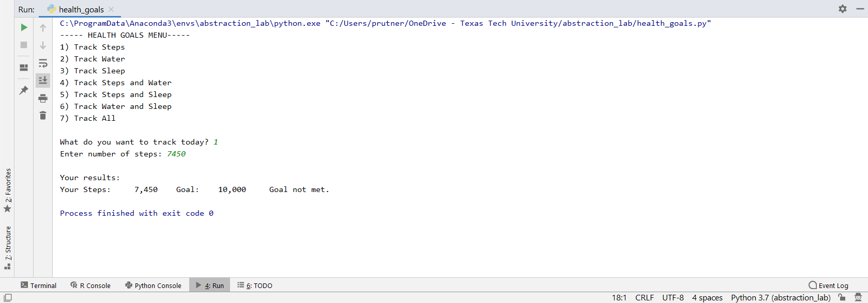Screen dimensions: 868x303
Task: Jump up the stack trace (up arrow)
Action: coord(43,28)
